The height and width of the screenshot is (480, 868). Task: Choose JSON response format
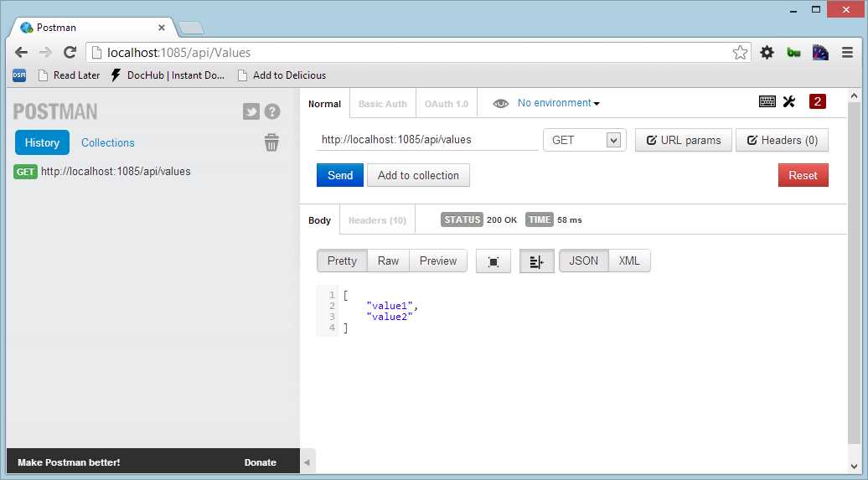point(583,261)
